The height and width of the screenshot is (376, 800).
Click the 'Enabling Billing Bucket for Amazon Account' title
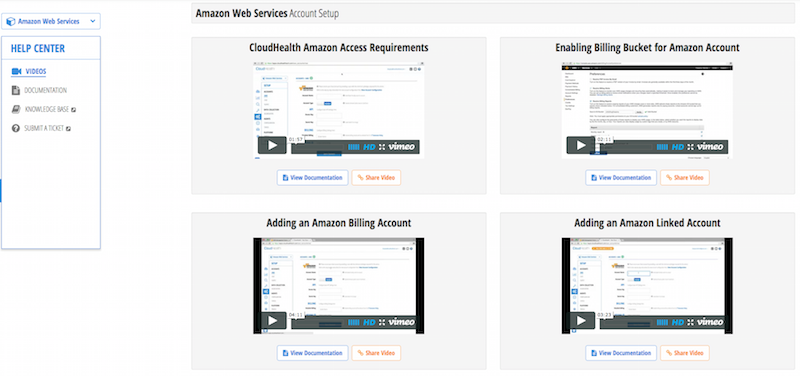point(647,47)
